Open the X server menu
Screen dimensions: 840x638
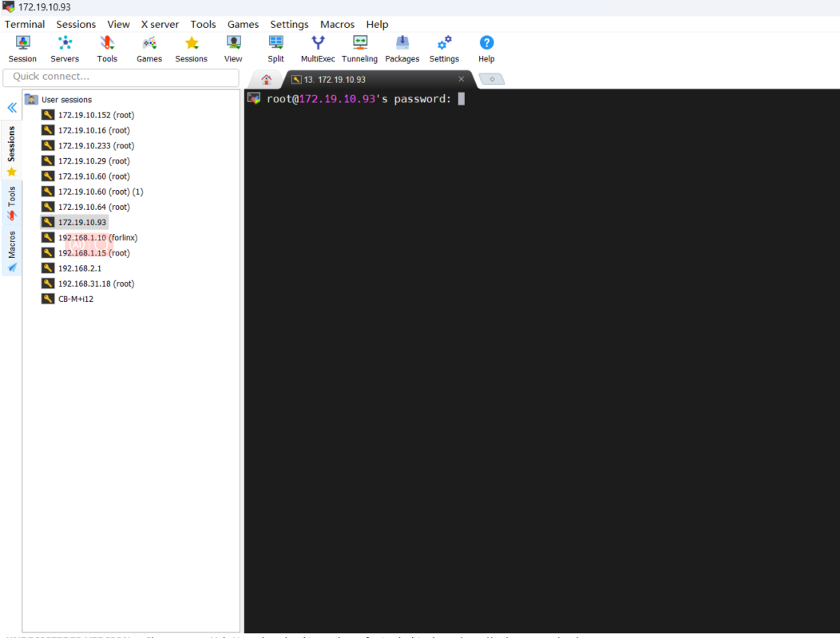coord(160,24)
